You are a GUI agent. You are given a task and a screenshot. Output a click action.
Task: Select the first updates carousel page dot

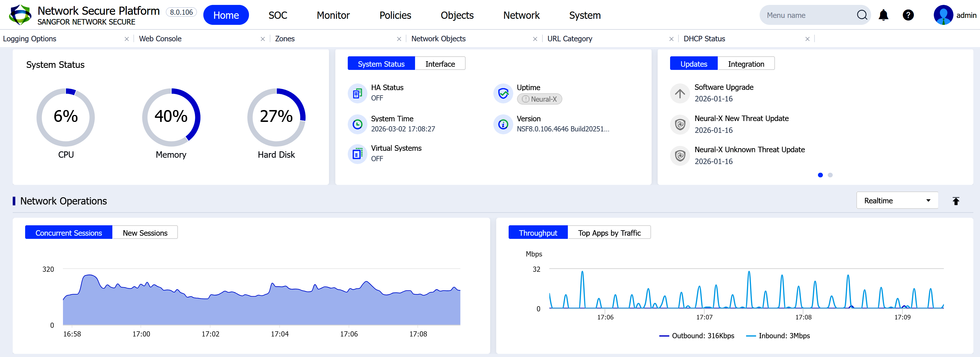point(820,175)
